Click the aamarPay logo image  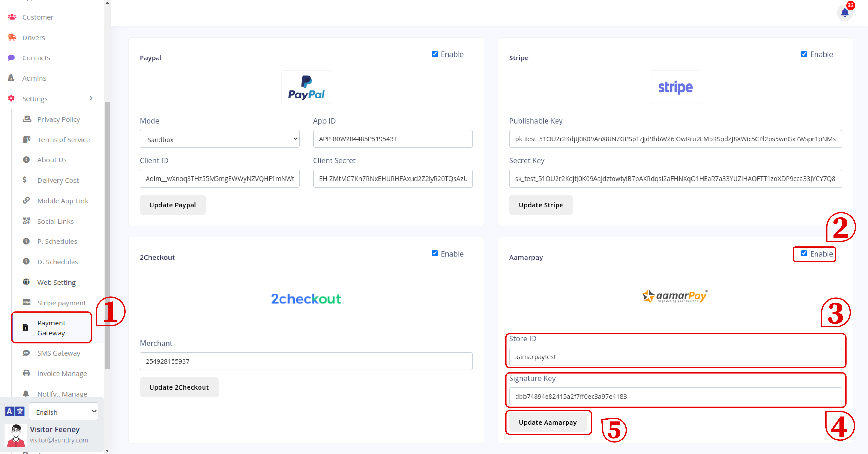pos(675,296)
